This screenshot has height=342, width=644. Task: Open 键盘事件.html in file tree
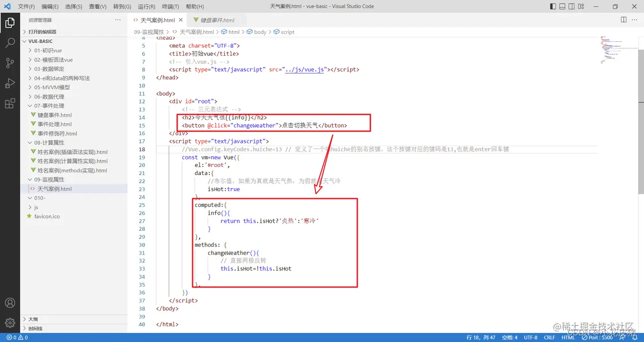tap(74, 115)
